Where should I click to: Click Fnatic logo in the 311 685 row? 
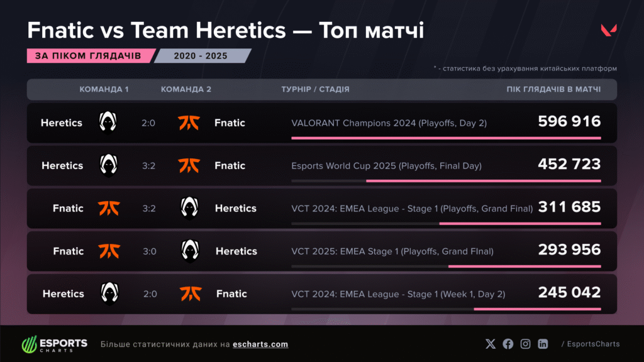coord(109,208)
